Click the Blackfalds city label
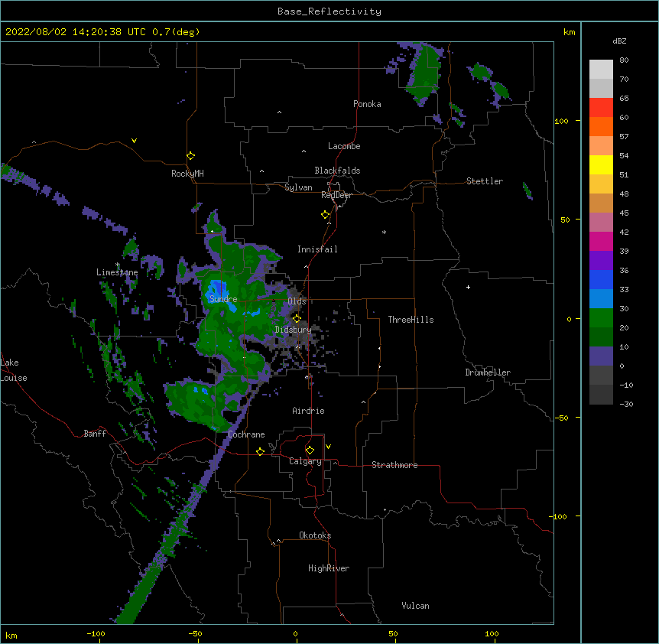The width and height of the screenshot is (659, 644). (337, 171)
